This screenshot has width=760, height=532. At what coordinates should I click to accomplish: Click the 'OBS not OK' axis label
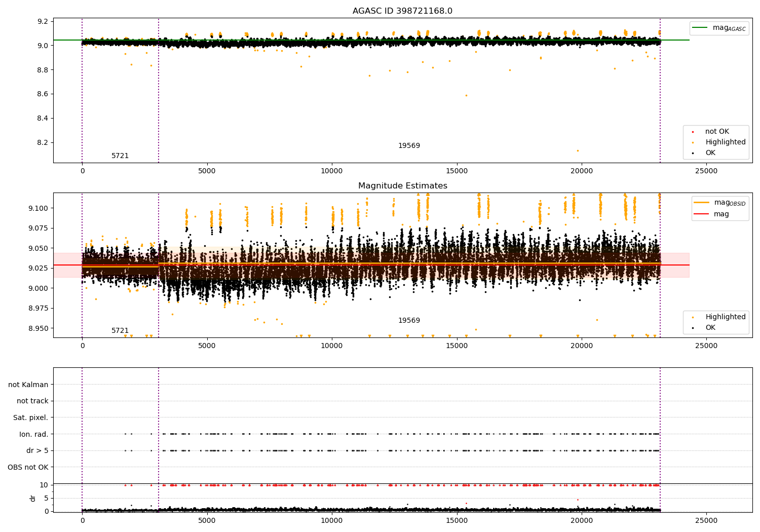click(28, 467)
